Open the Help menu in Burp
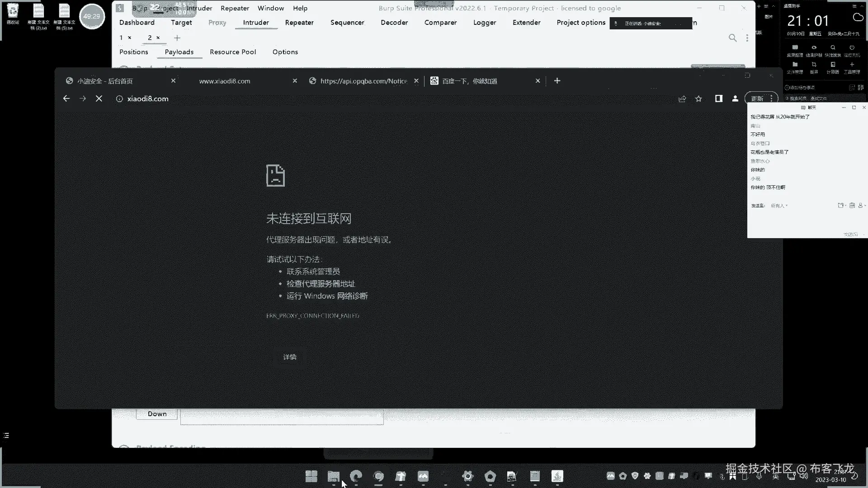The height and width of the screenshot is (488, 868). pyautogui.click(x=300, y=8)
